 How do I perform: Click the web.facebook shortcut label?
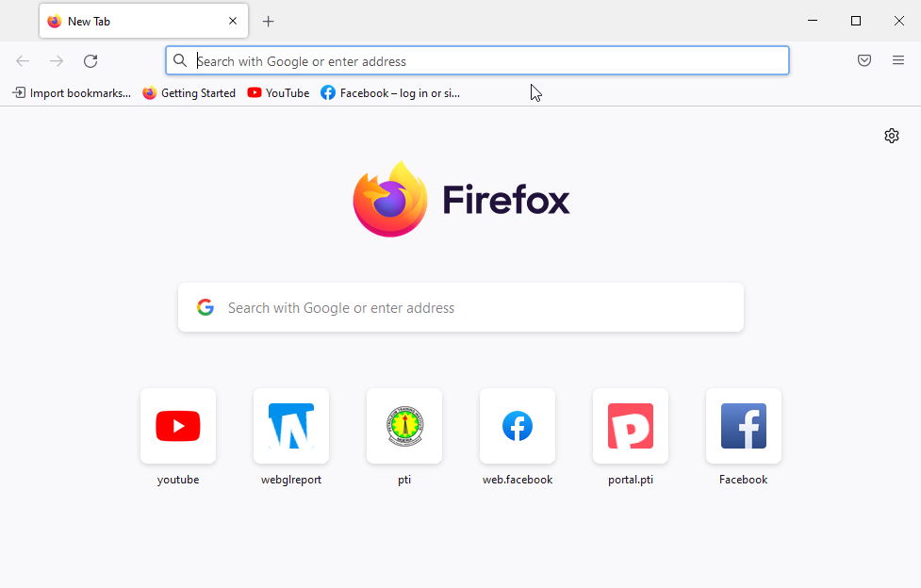(518, 480)
